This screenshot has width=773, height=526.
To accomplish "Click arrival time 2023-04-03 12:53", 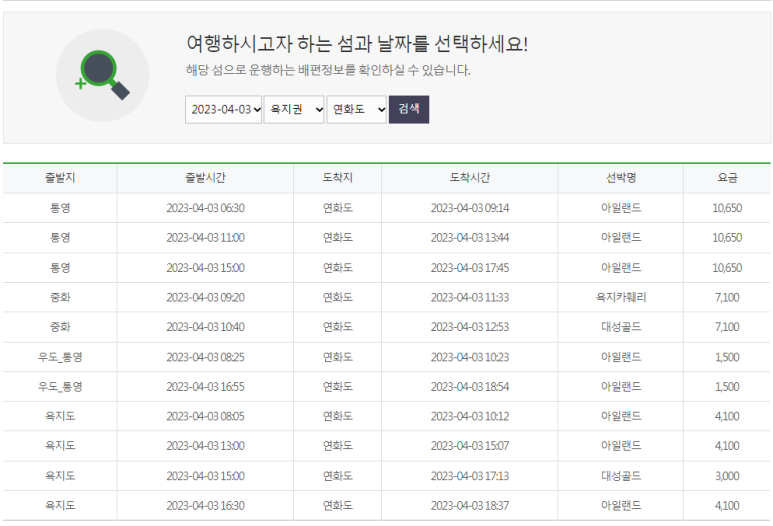I will click(469, 327).
